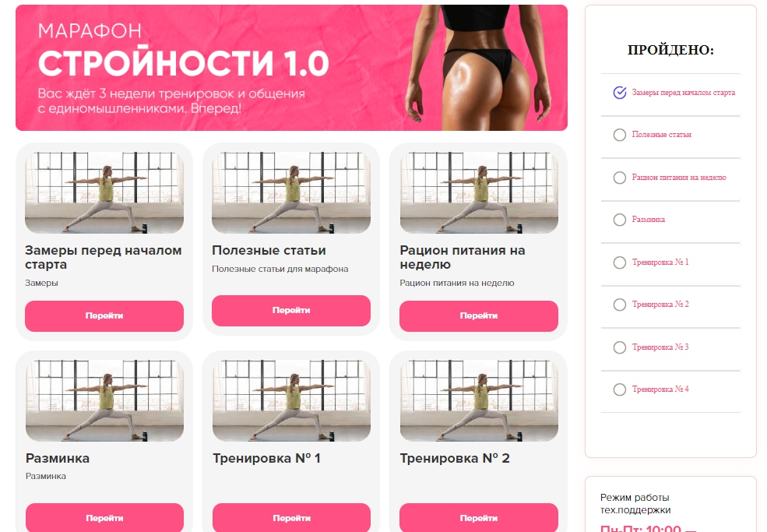Click the Тренировка № 2 card yoga image
Viewport: 767px width, 532px height.
click(479, 401)
